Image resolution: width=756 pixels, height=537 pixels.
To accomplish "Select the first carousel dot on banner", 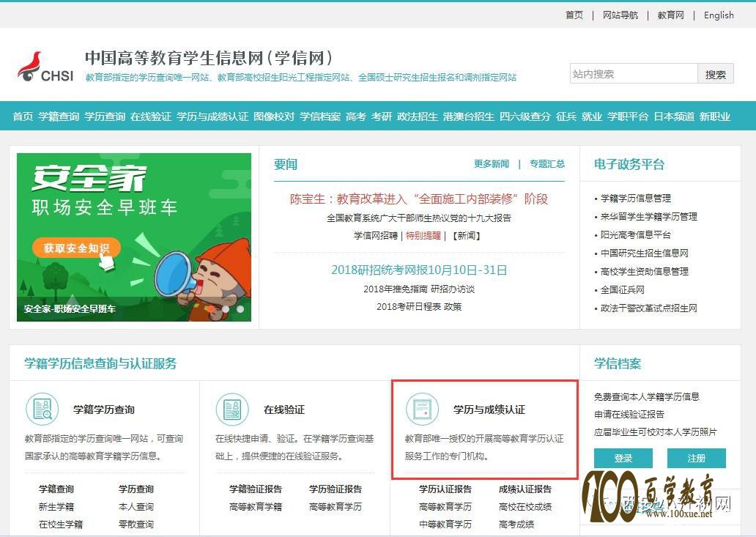I will pyautogui.click(x=211, y=309).
